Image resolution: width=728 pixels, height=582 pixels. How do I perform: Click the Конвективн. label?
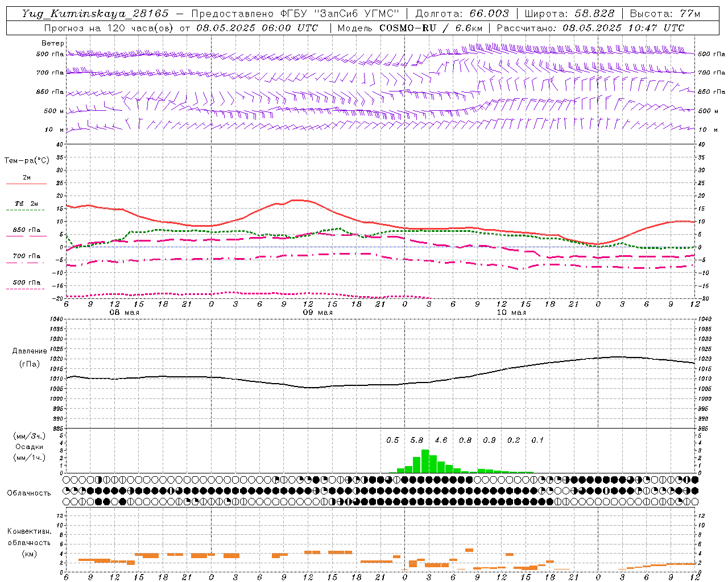pyautogui.click(x=29, y=531)
